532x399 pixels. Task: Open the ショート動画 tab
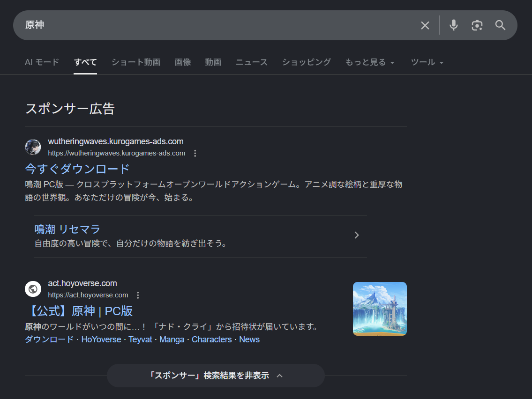(136, 62)
